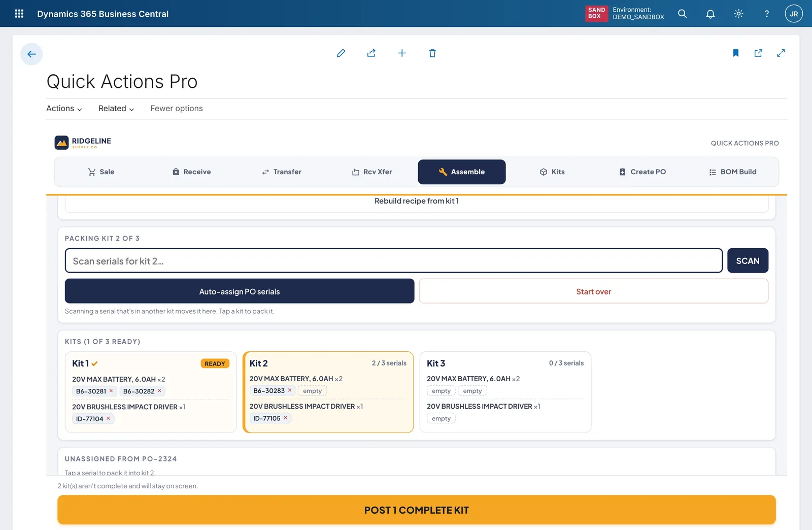This screenshot has width=812, height=530.
Task: Click Auto-assign PO serials
Action: (240, 291)
